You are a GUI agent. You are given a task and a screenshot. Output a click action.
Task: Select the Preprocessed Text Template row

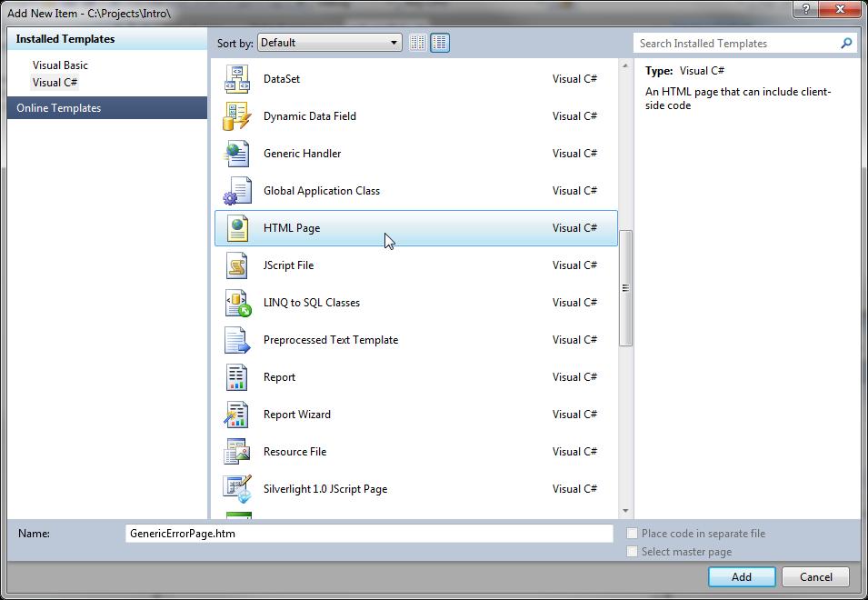[415, 340]
